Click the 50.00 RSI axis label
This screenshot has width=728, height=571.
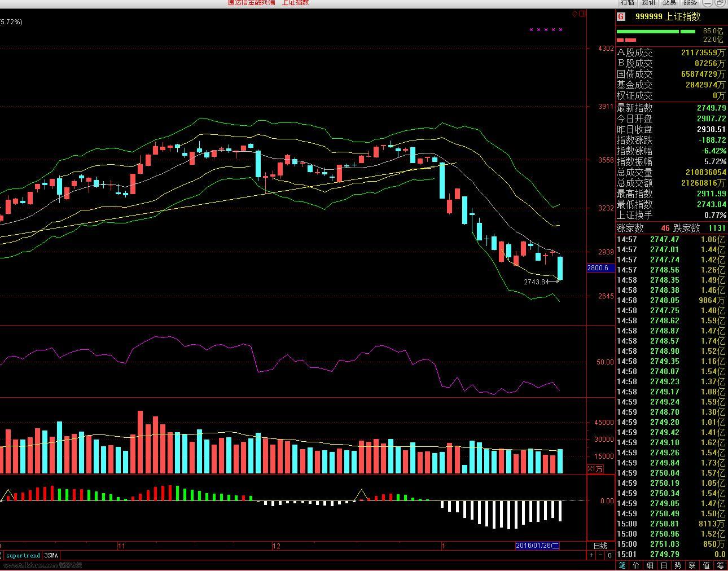pyautogui.click(x=605, y=362)
